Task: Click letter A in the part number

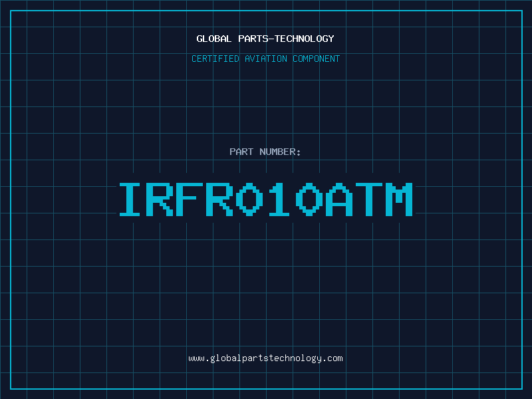Action: (x=339, y=199)
